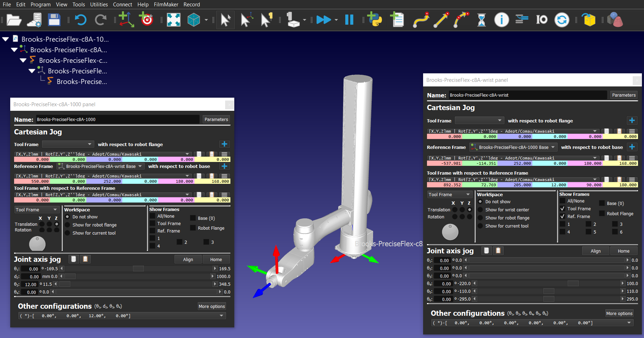644x338 pixels.
Task: Click the Undo arrow icon
Action: [81, 20]
